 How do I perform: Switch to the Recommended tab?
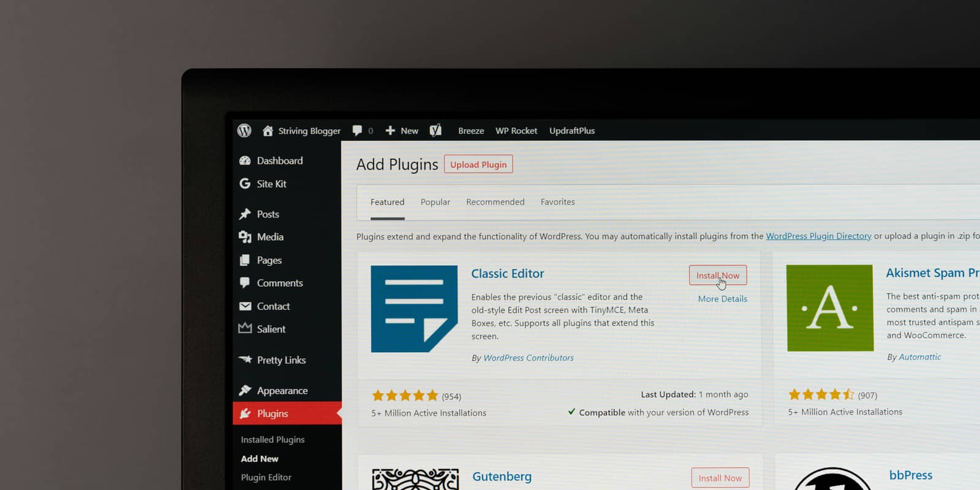pyautogui.click(x=495, y=202)
